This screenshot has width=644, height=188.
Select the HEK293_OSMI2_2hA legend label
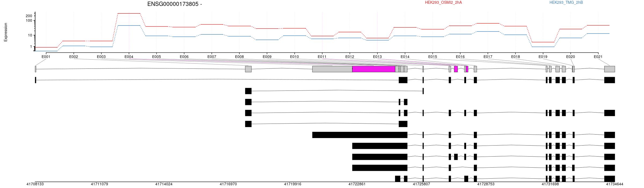point(443,3)
